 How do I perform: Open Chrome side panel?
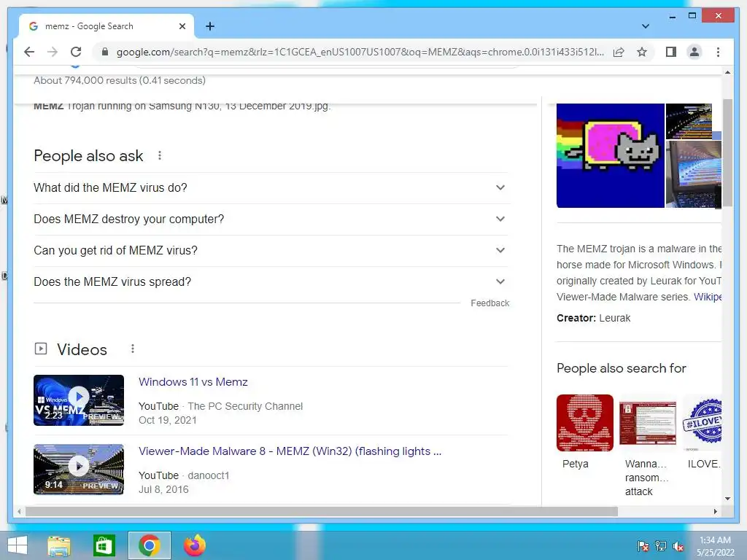[x=671, y=52]
